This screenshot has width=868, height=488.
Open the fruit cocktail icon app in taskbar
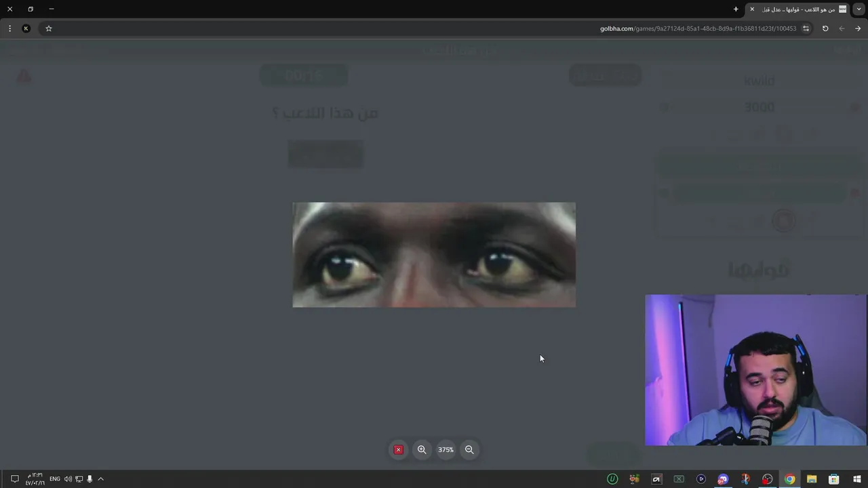click(x=634, y=479)
